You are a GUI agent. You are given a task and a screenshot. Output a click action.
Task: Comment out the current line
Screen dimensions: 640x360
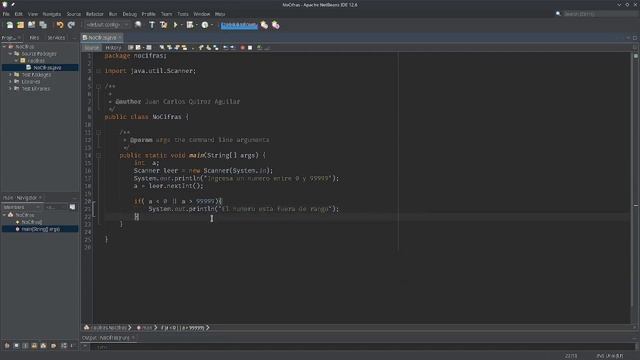click(259, 48)
